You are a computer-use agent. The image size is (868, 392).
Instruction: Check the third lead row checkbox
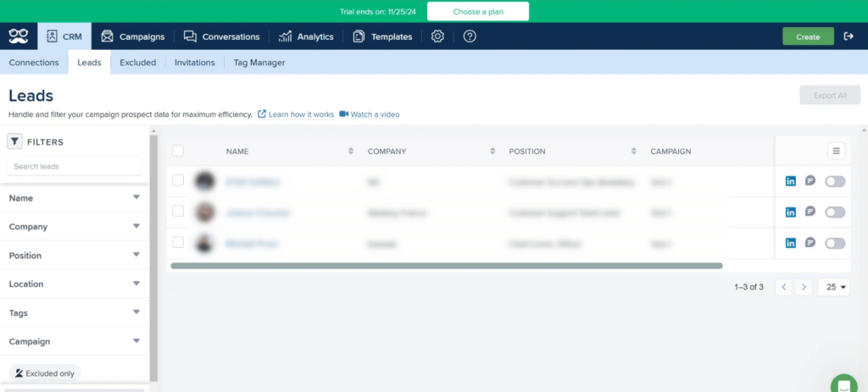[178, 243]
